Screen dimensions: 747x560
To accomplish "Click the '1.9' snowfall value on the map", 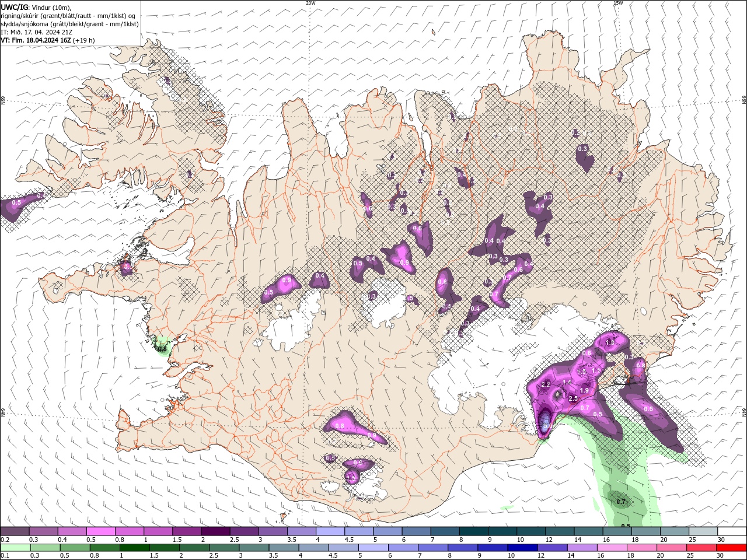I will tap(584, 390).
